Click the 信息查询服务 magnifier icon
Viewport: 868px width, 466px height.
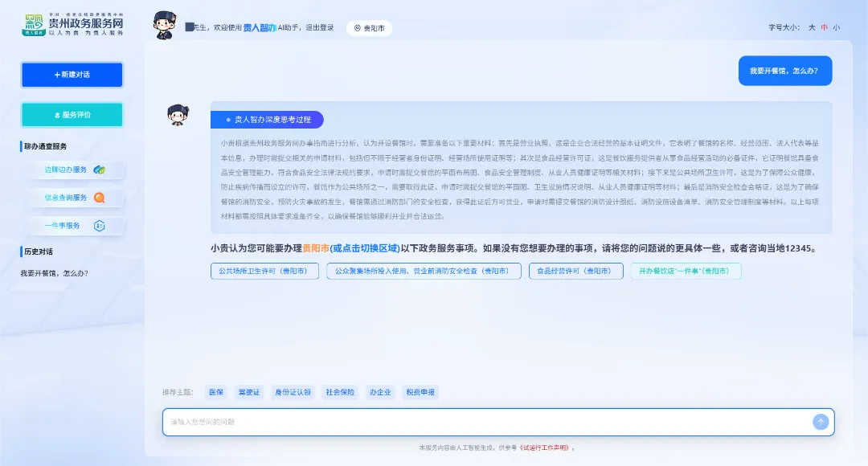pos(100,198)
